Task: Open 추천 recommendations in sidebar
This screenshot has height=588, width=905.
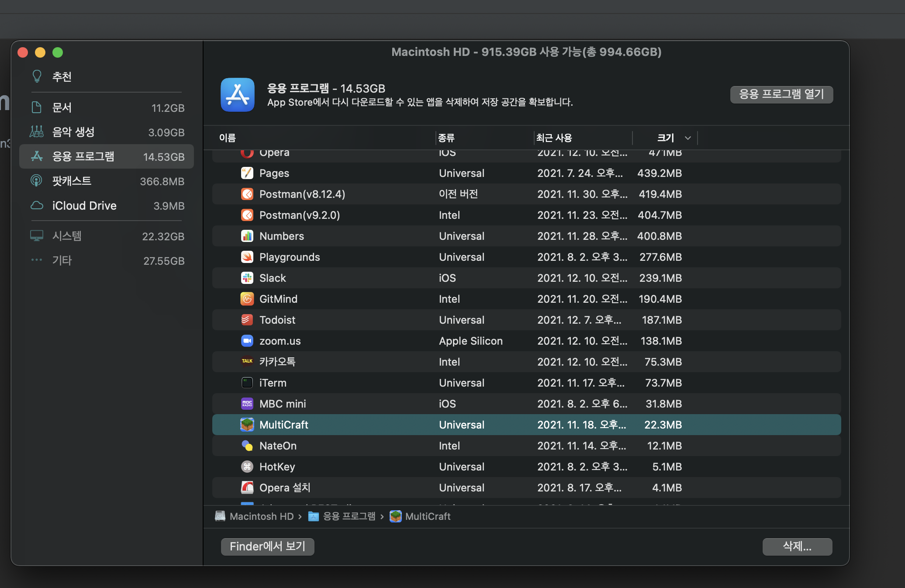Action: (62, 77)
